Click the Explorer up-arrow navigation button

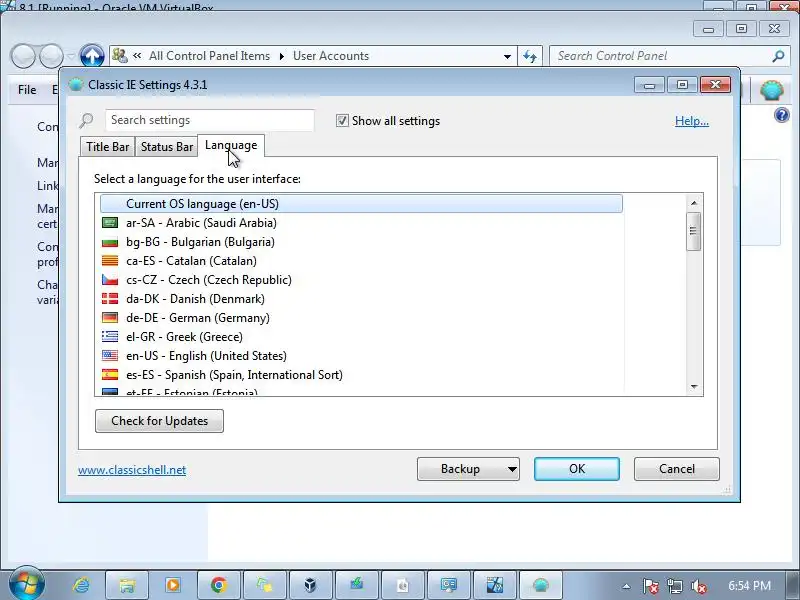point(92,56)
